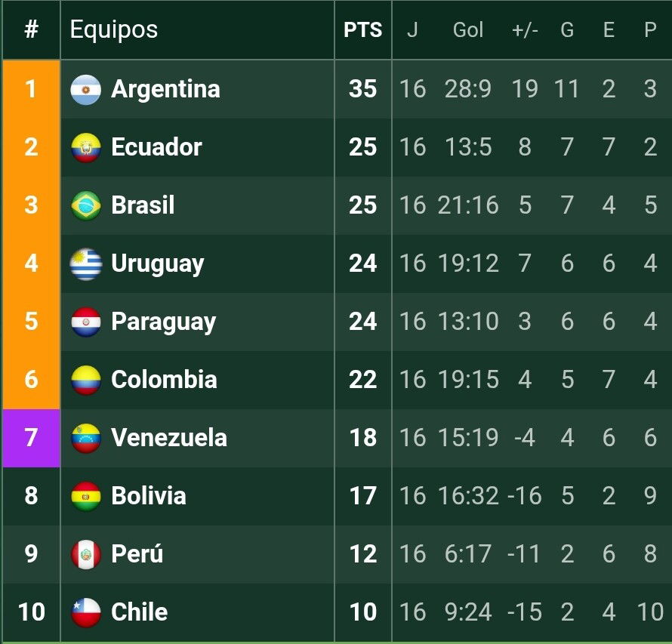Open the Argentina team name link
Image resolution: width=672 pixels, height=644 pixels.
[x=165, y=89]
